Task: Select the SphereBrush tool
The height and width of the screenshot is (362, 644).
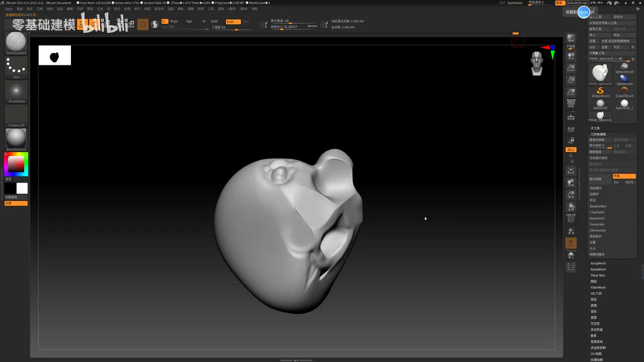Action: (x=624, y=68)
